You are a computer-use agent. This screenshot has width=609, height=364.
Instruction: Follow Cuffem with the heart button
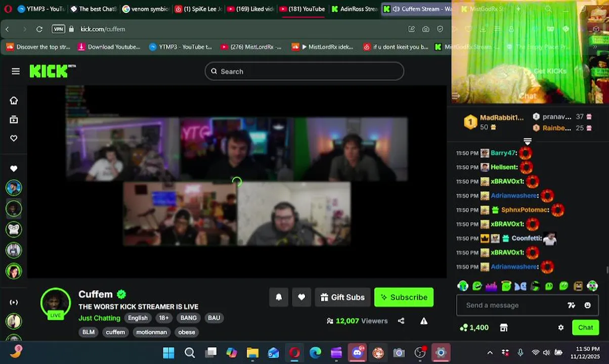pos(301,297)
